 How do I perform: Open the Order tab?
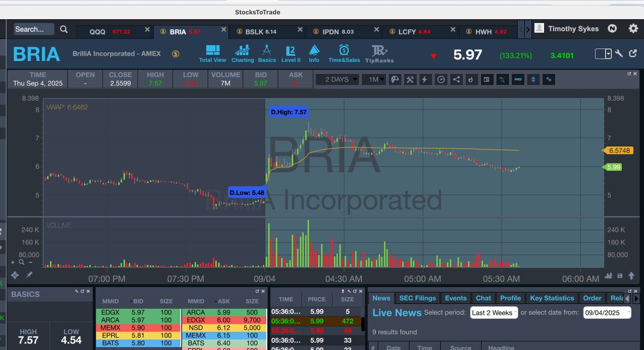coord(592,298)
